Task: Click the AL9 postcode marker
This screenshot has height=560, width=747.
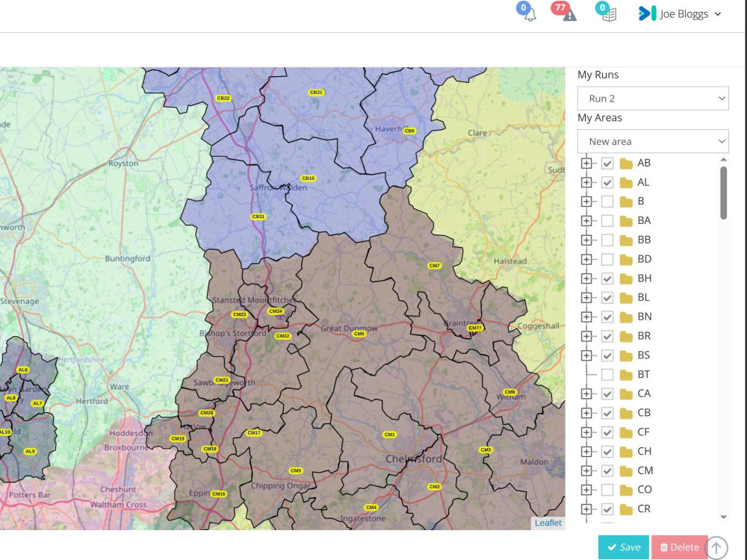Action: point(30,452)
